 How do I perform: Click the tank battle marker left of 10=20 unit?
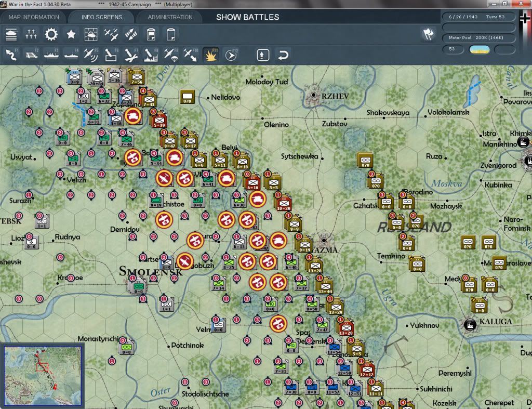(258, 199)
